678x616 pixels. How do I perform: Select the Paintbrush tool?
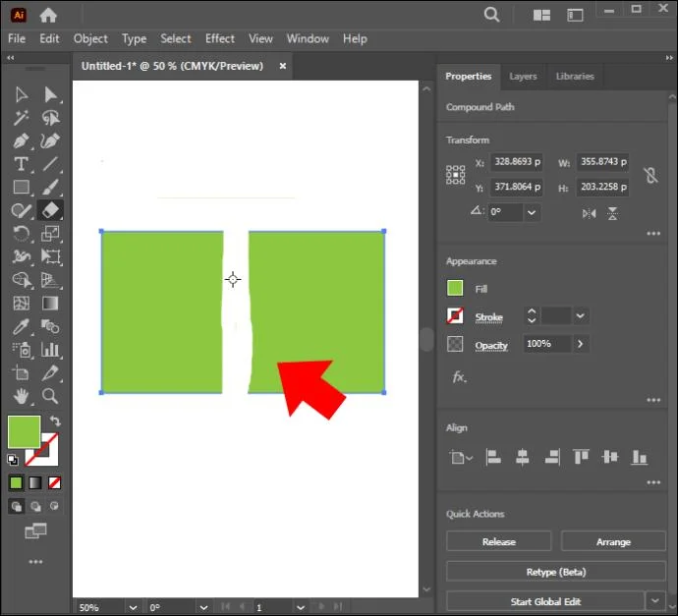point(50,188)
